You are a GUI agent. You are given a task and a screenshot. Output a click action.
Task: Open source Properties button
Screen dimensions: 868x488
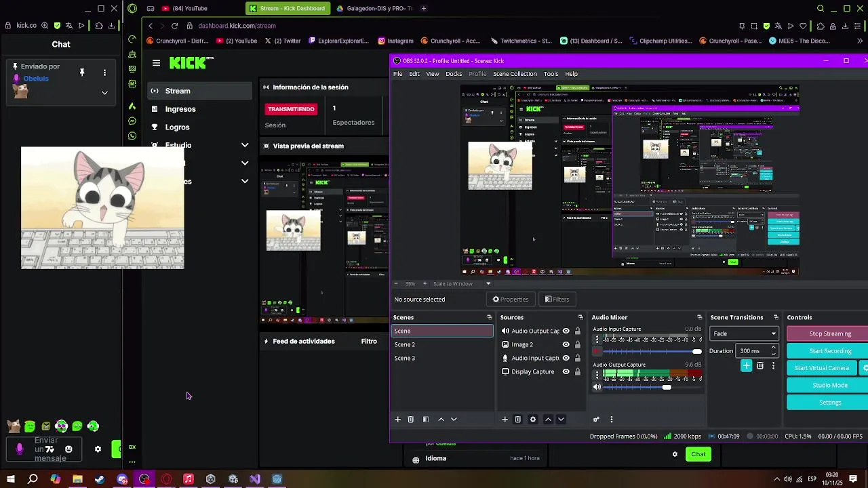[510, 300]
